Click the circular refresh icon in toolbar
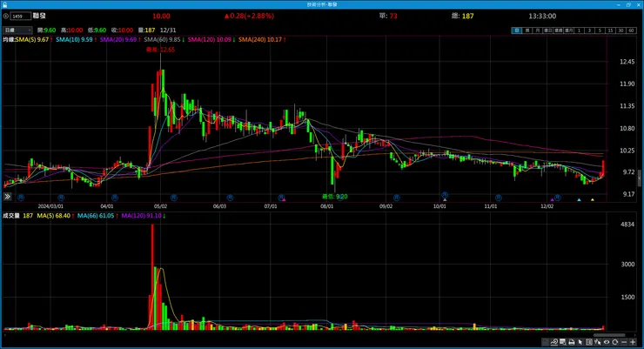The height and width of the screenshot is (349, 644). [614, 342]
